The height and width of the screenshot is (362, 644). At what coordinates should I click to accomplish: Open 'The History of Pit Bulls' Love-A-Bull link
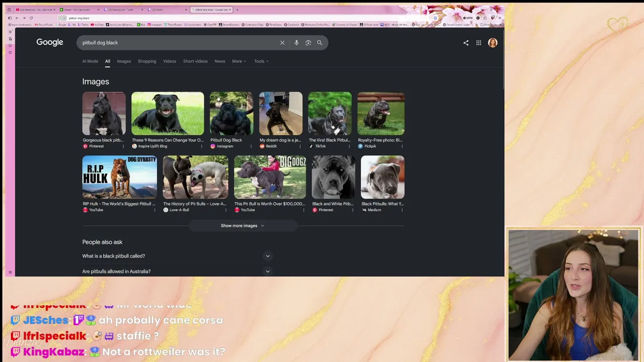coord(195,204)
